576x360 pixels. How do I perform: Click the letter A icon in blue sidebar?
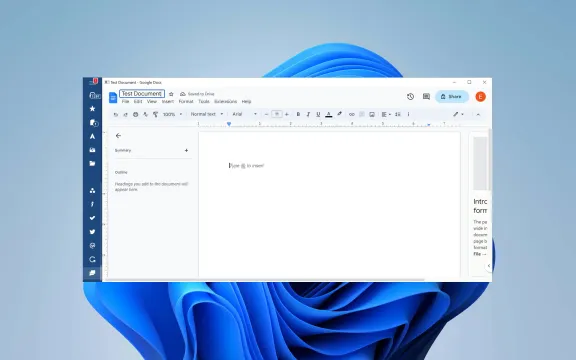coord(93,136)
